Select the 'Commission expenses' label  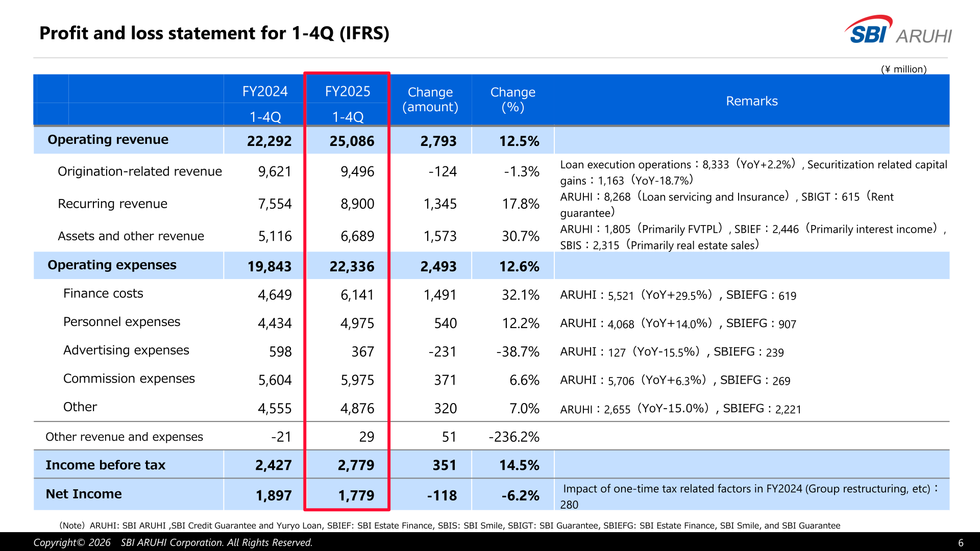tap(129, 379)
